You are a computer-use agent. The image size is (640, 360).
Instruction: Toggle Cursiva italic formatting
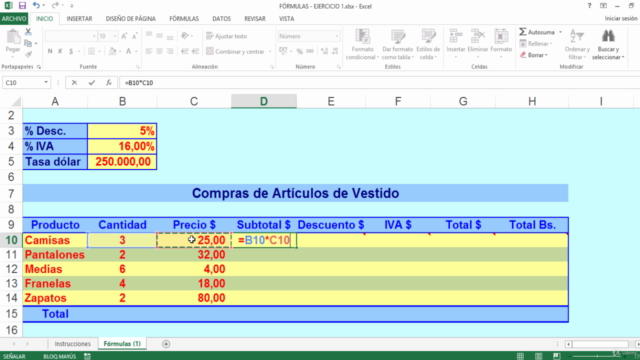pos(60,51)
